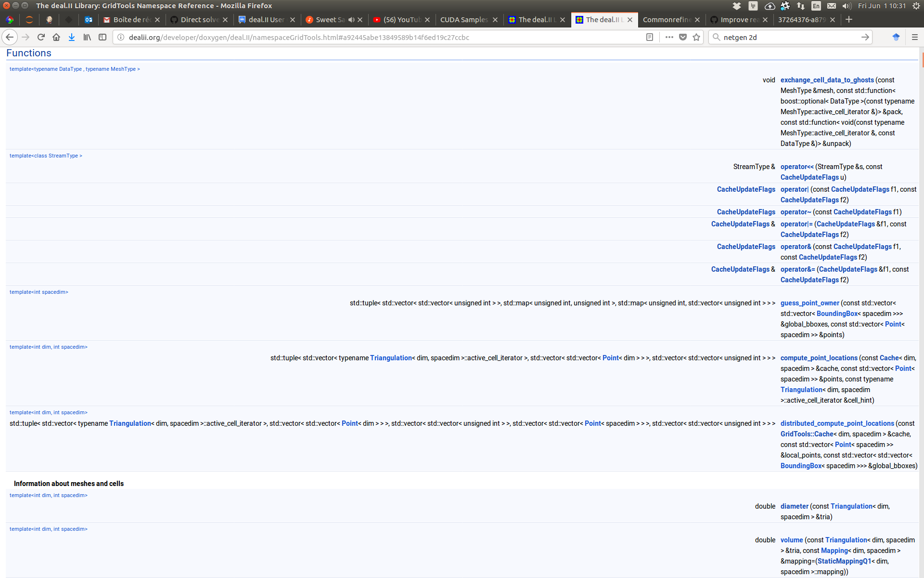Open the downloads panel
924x578 pixels.
tap(72, 37)
